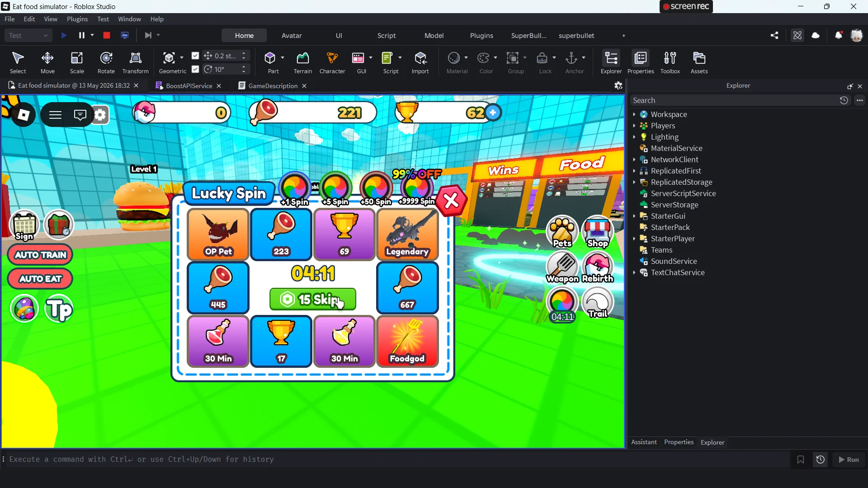Screen dimensions: 868x488
Task: Open the in-game Shop
Action: click(598, 232)
